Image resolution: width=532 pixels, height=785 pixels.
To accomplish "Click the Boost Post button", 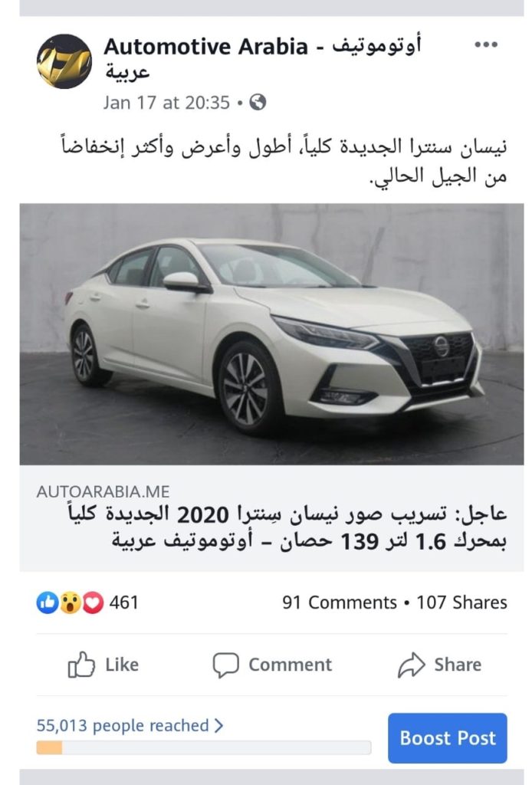I will 448,738.
